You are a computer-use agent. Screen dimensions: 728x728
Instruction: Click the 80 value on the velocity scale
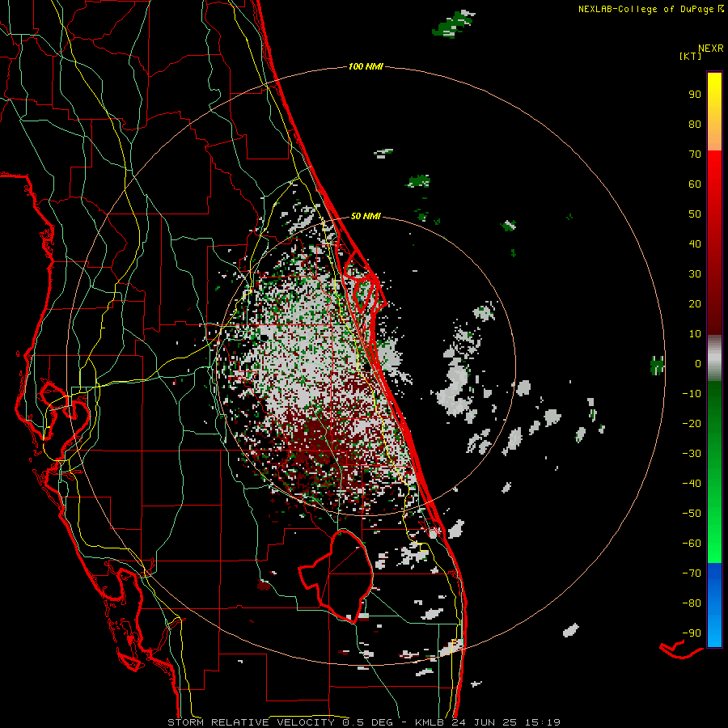695,125
